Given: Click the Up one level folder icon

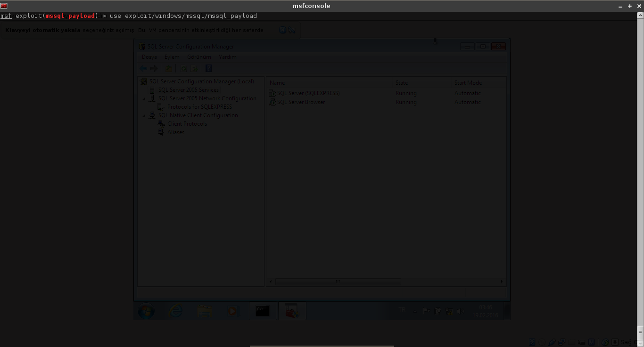Looking at the screenshot, I should (169, 69).
